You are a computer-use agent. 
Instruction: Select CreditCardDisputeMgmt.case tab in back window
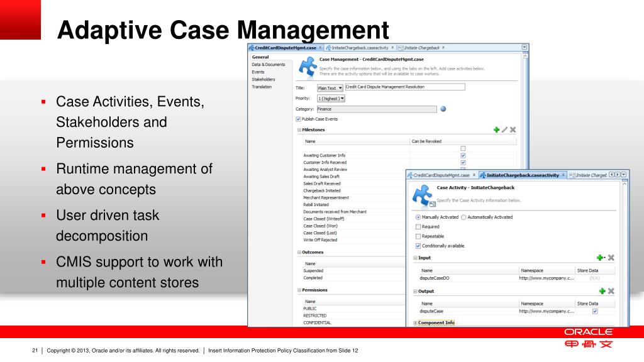point(286,48)
